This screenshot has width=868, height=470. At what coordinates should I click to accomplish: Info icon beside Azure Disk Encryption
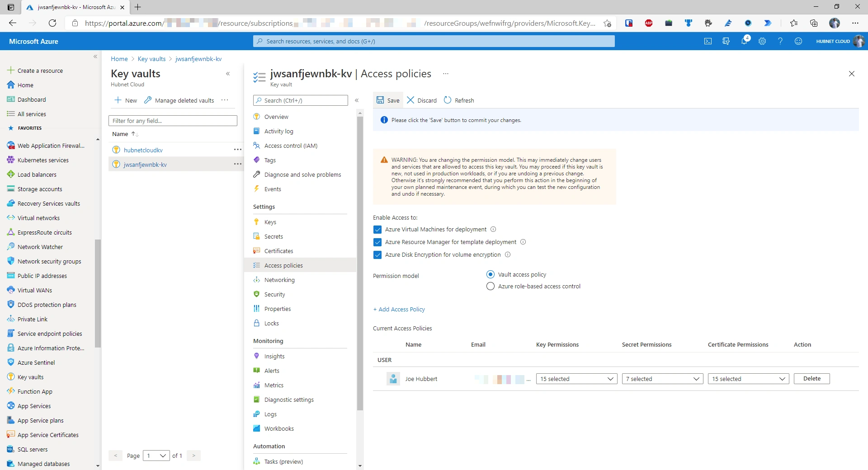pyautogui.click(x=508, y=254)
